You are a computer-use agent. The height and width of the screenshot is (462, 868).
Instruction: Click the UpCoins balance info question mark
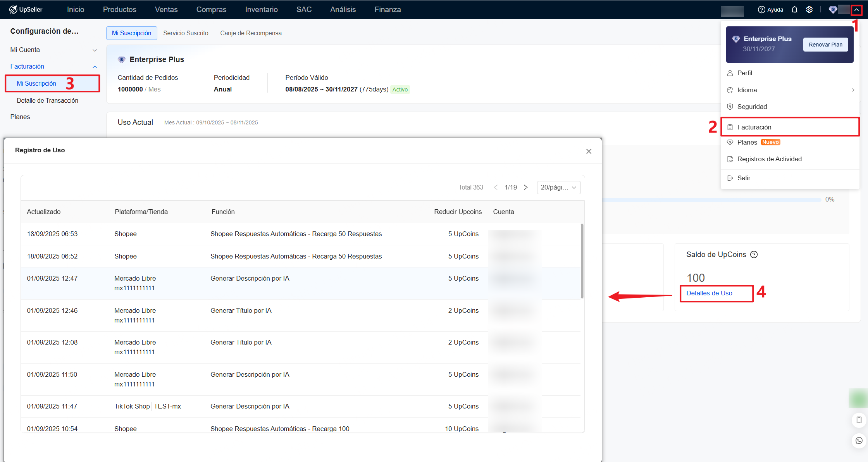click(x=754, y=255)
